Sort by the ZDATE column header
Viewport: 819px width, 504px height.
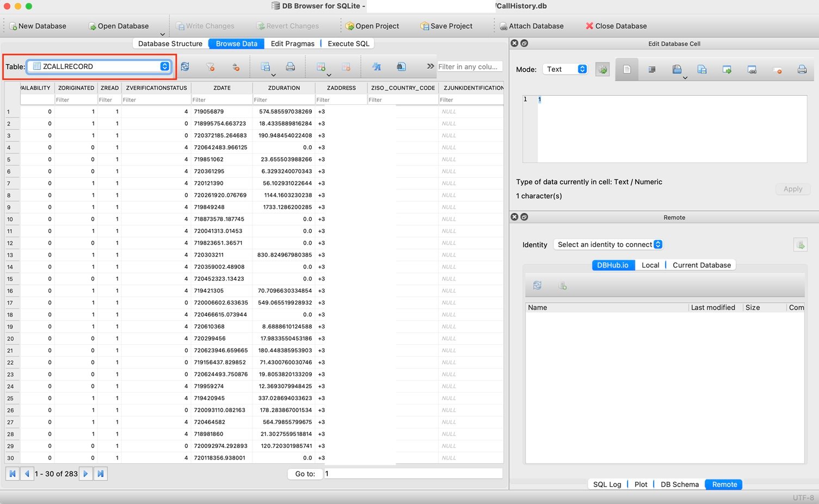point(222,88)
